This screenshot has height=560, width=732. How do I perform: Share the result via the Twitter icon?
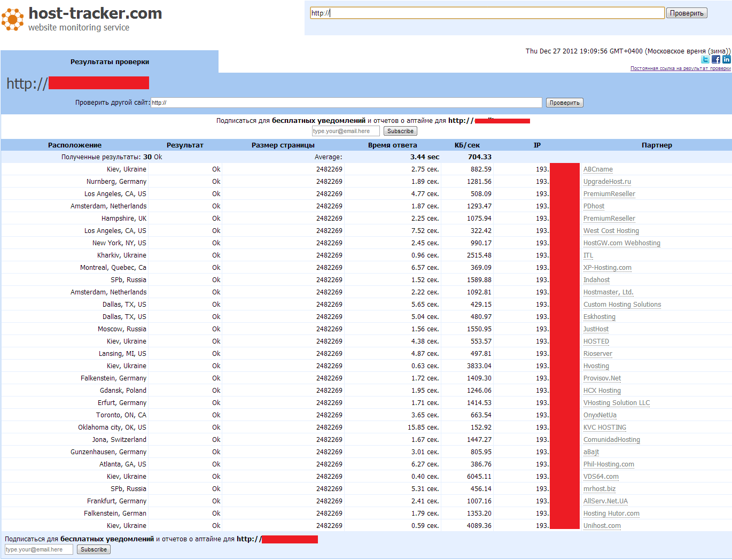pos(705,59)
